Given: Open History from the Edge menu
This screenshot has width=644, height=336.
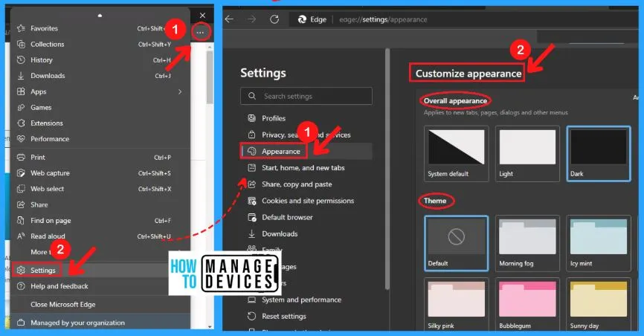Looking at the screenshot, I should [99, 60].
